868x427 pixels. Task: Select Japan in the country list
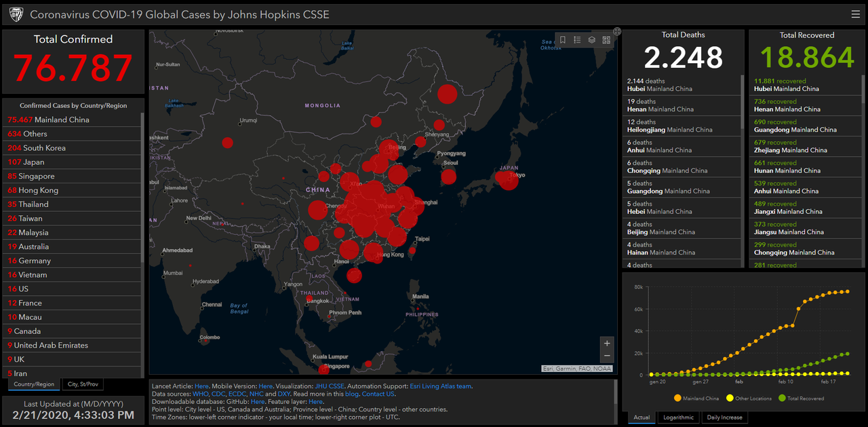coord(73,162)
